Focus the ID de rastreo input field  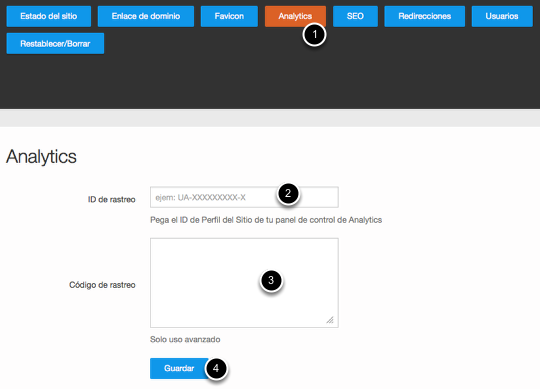click(x=244, y=197)
